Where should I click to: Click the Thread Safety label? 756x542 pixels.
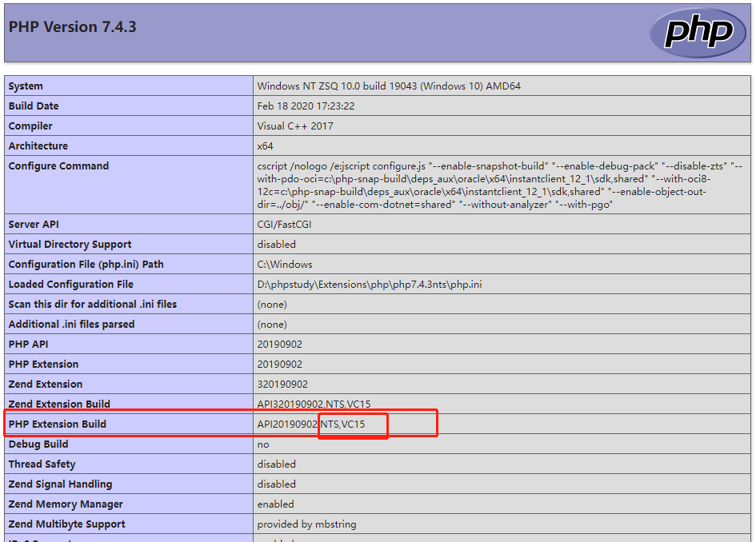(42, 464)
